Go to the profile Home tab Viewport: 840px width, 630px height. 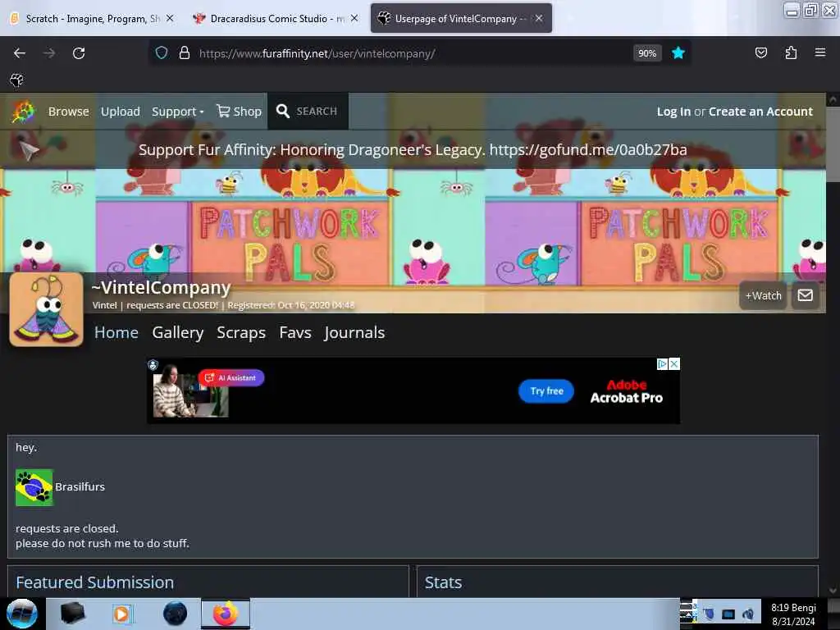tap(116, 333)
